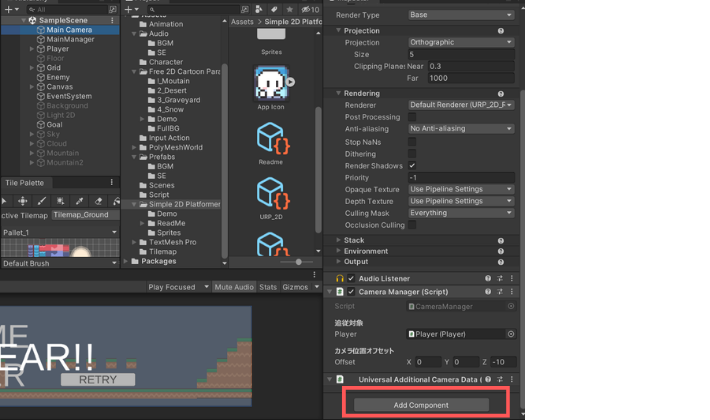Open the Anti-aliasing dropdown
The width and height of the screenshot is (710, 420).
click(461, 129)
